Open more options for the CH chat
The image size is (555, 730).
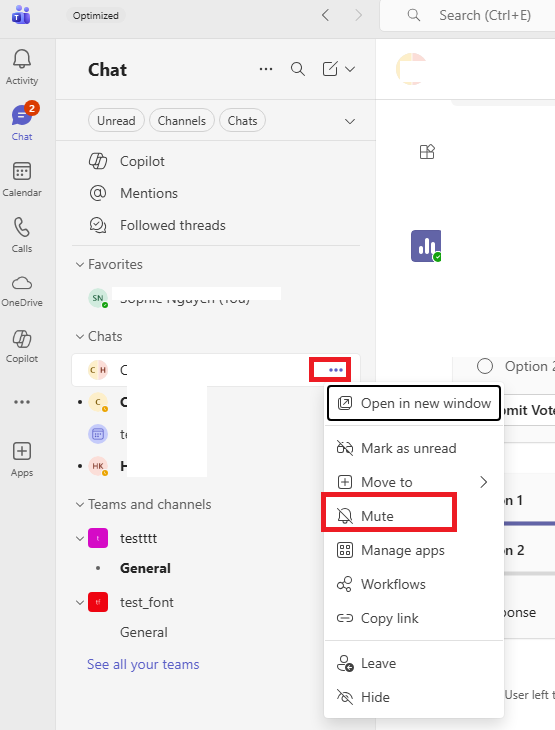tap(336, 370)
